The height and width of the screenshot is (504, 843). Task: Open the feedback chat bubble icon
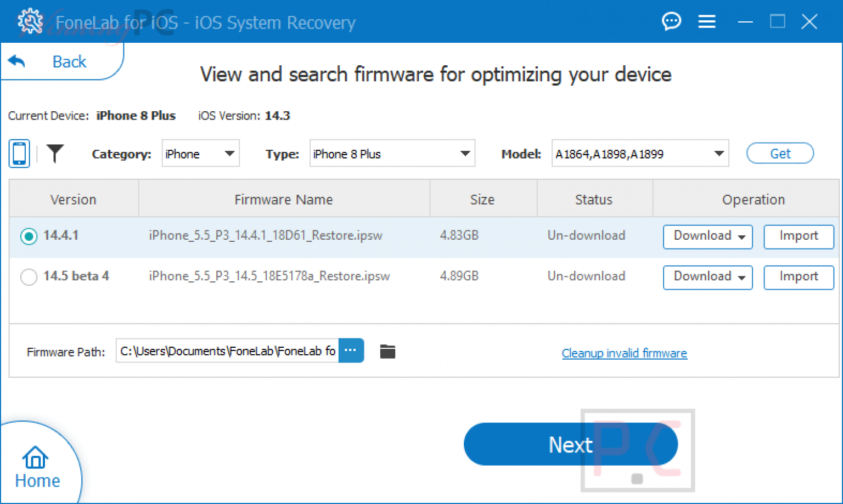click(671, 21)
